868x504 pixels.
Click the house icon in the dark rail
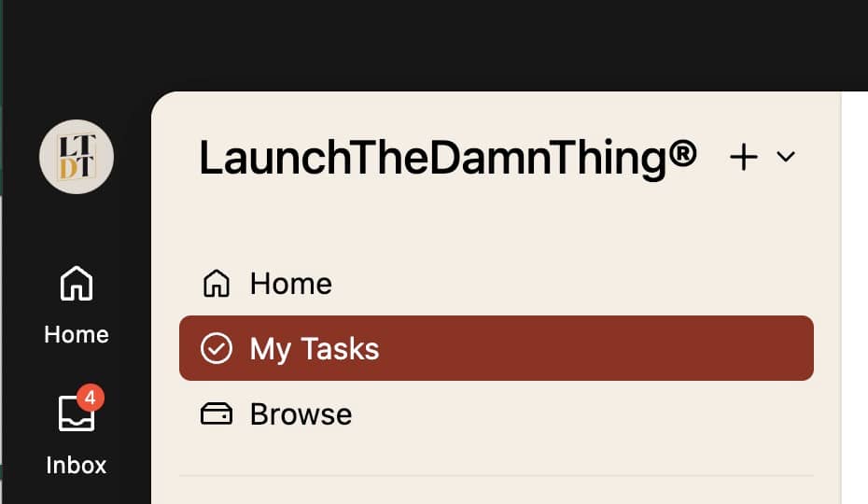pyautogui.click(x=77, y=284)
